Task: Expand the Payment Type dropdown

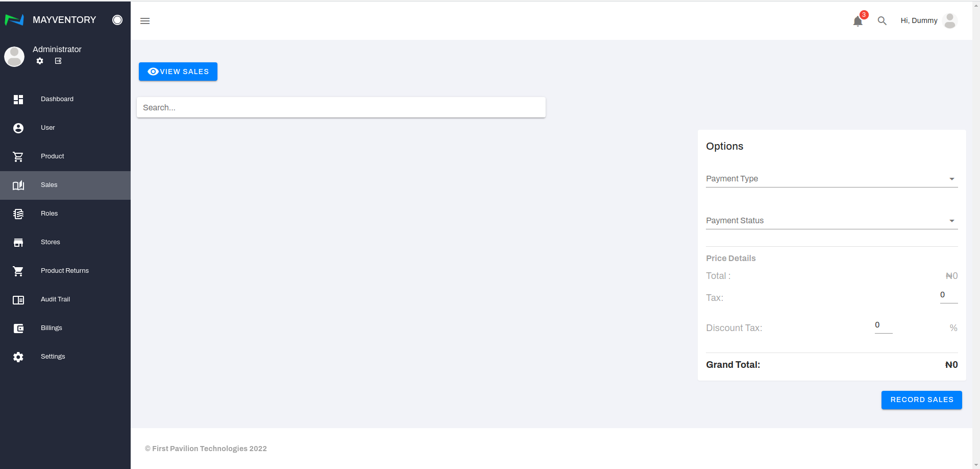Action: tap(831, 179)
